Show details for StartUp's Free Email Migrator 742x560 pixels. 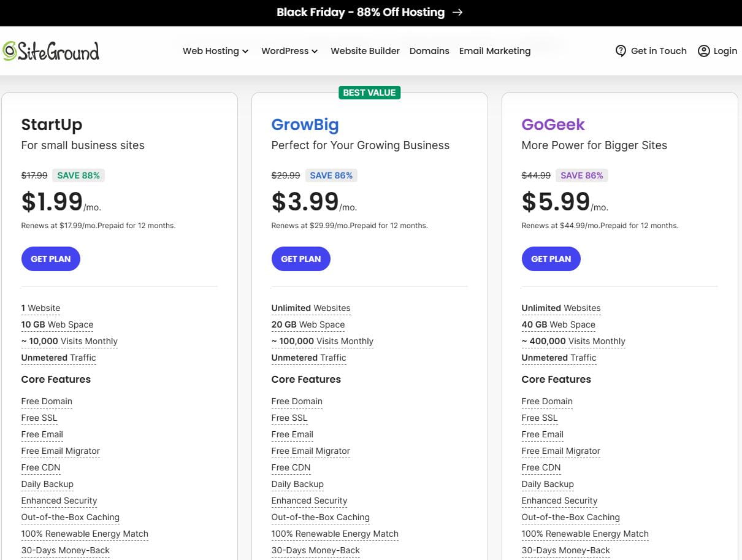point(60,451)
